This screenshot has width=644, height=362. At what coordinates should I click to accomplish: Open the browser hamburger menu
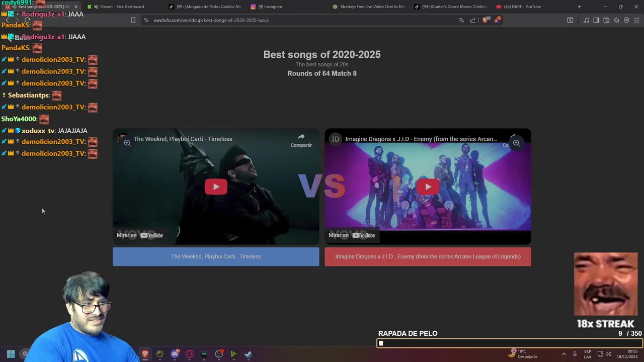pyautogui.click(x=636, y=20)
